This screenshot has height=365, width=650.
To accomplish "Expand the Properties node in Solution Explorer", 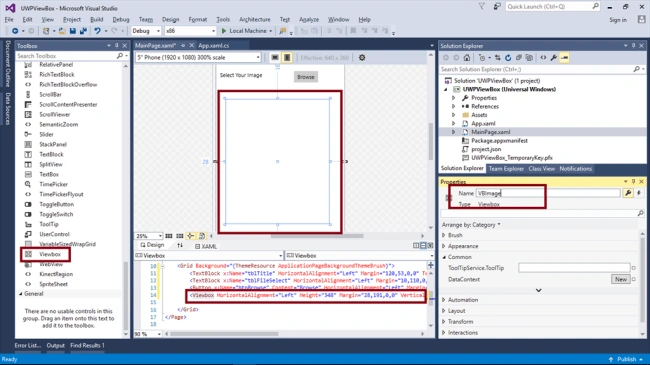I will tap(454, 98).
